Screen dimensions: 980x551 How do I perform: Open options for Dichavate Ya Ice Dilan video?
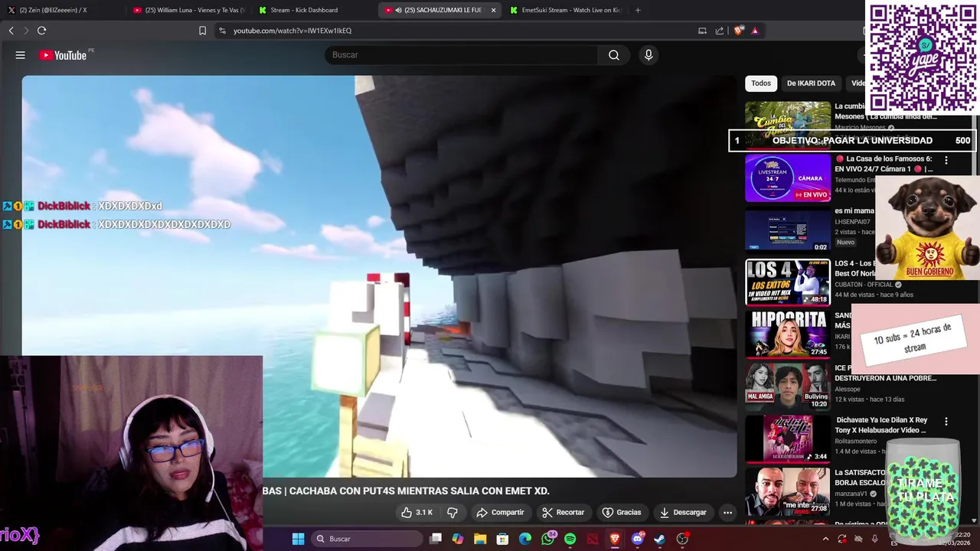click(946, 422)
